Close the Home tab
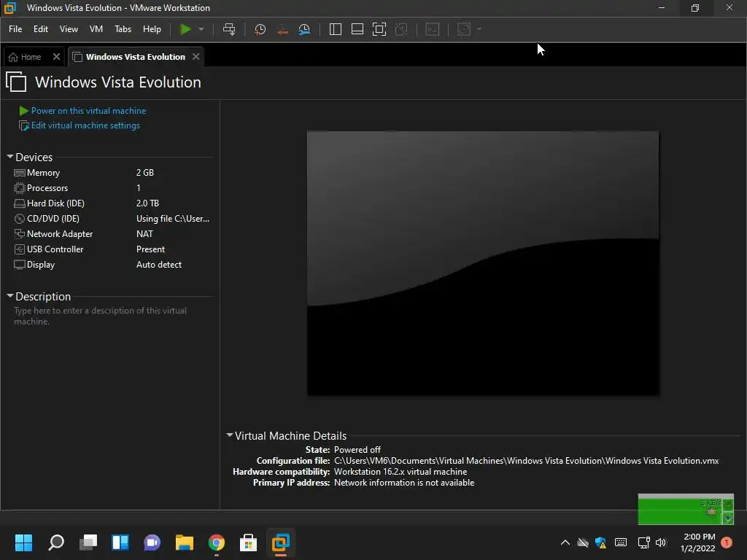 pos(56,57)
